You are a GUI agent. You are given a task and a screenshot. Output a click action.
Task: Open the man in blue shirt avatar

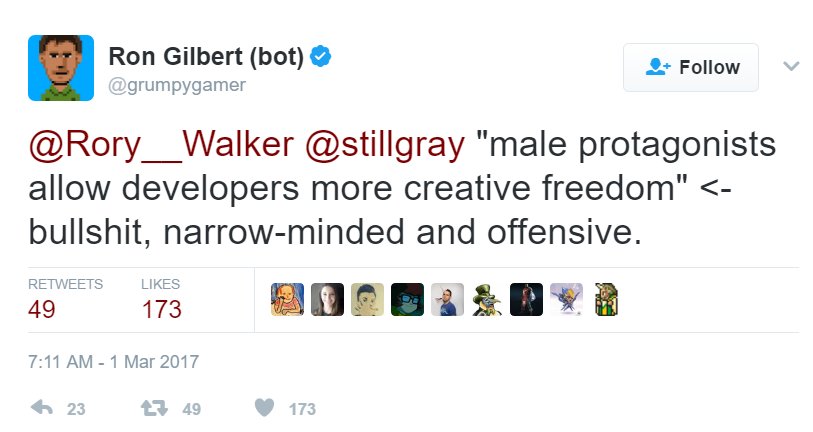447,299
